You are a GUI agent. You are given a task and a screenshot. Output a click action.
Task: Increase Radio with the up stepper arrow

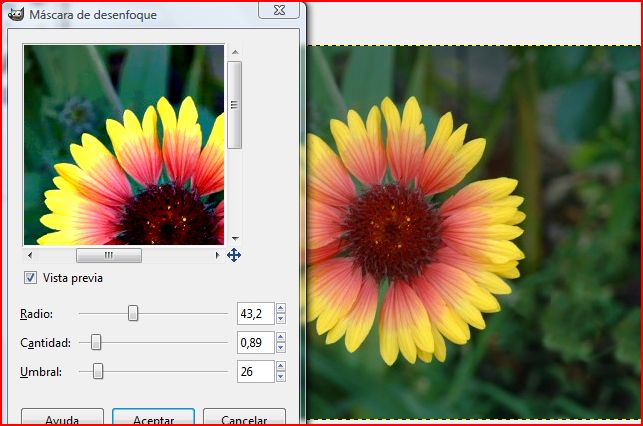click(x=281, y=308)
